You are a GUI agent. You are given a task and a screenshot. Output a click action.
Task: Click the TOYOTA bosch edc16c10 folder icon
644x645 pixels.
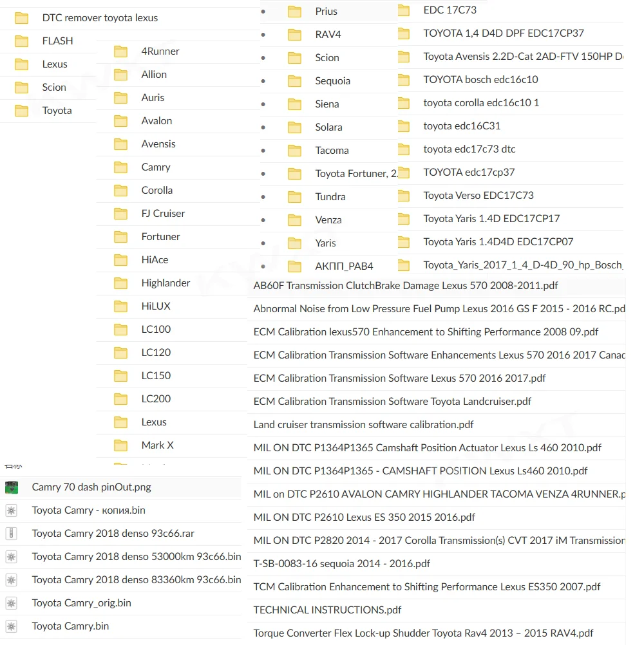[404, 80]
